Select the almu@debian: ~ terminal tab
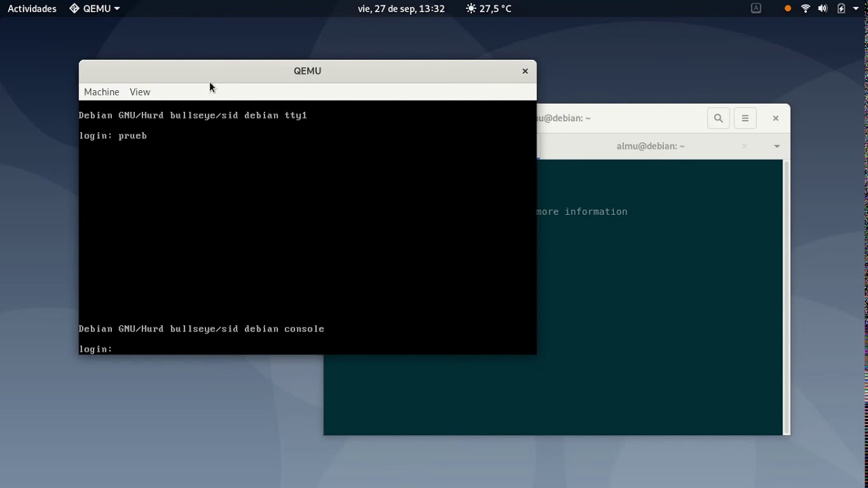Screen dimensions: 868x488 650,146
